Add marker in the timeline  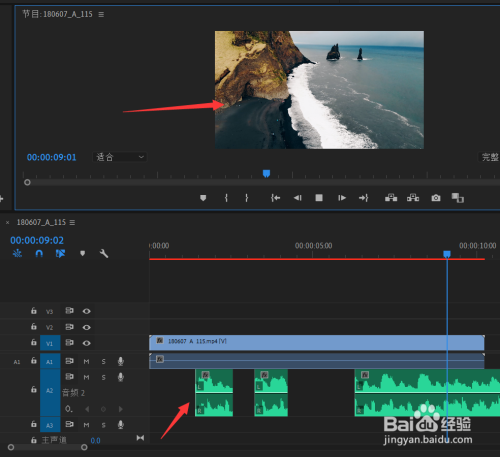pyautogui.click(x=83, y=254)
